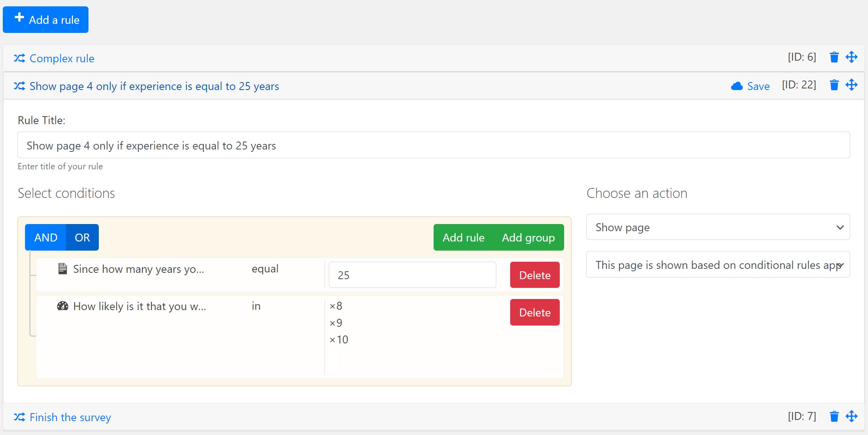Delete the years of experience condition
The image size is (868, 435).
pyautogui.click(x=534, y=275)
